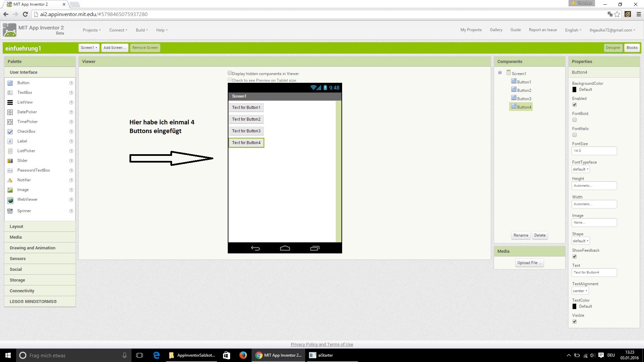Open the Build menu
Image resolution: width=644 pixels, height=362 pixels.
tap(142, 30)
